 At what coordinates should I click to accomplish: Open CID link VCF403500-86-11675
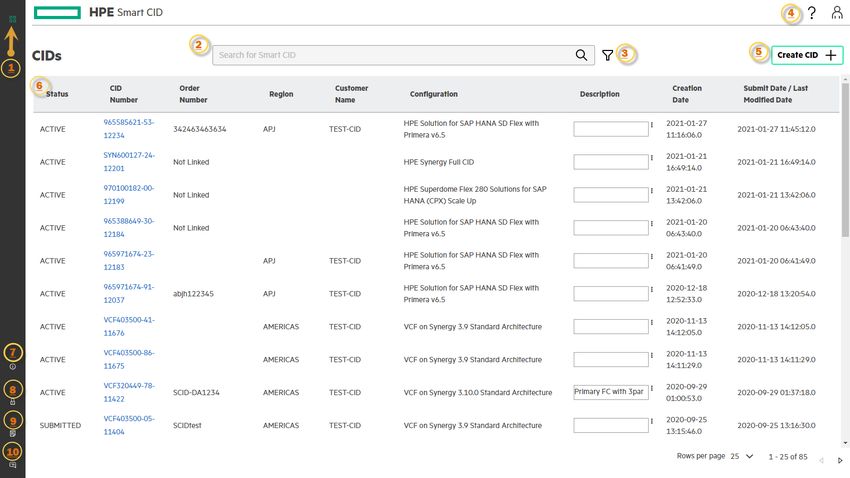(129, 359)
